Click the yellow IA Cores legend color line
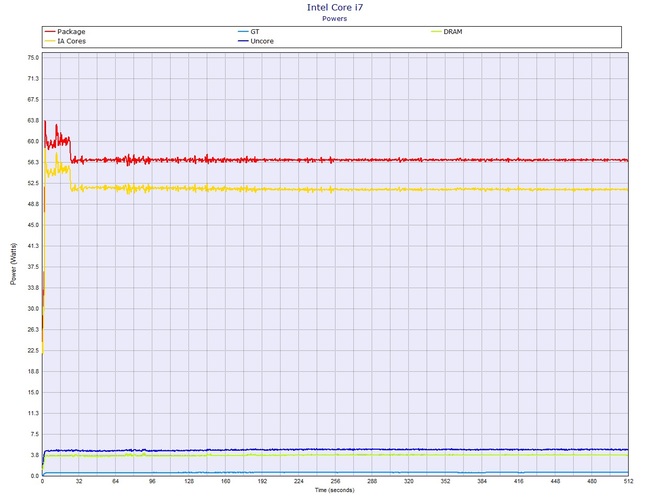 click(x=50, y=41)
